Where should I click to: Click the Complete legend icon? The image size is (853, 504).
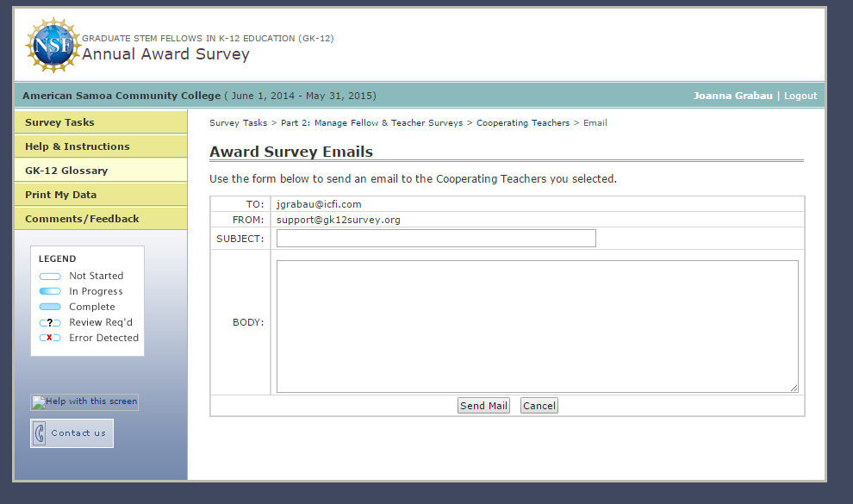tap(50, 308)
